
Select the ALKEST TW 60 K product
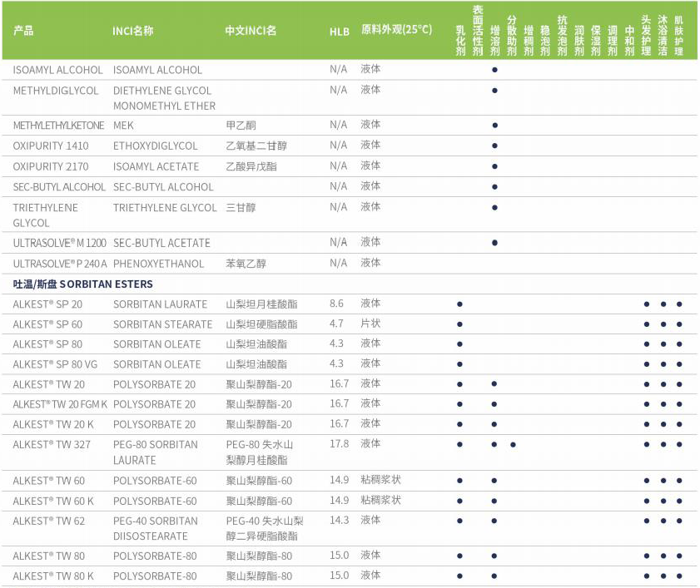(x=53, y=502)
